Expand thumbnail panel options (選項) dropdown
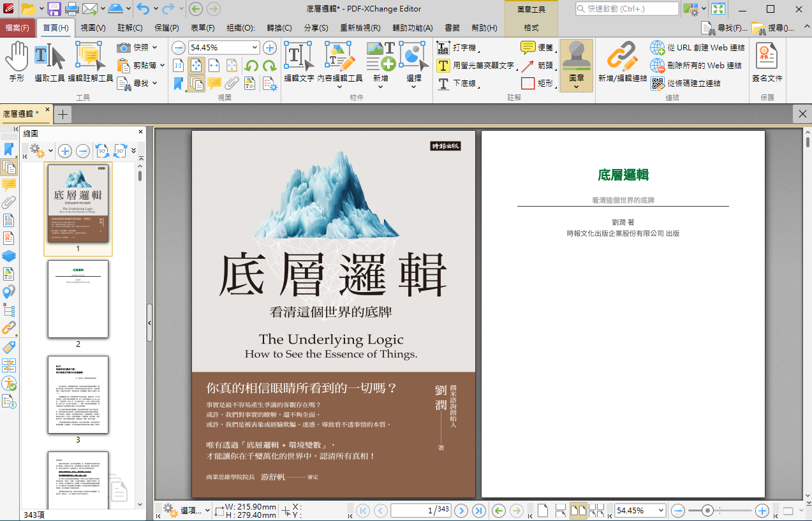812x521 pixels. pyautogui.click(x=188, y=511)
